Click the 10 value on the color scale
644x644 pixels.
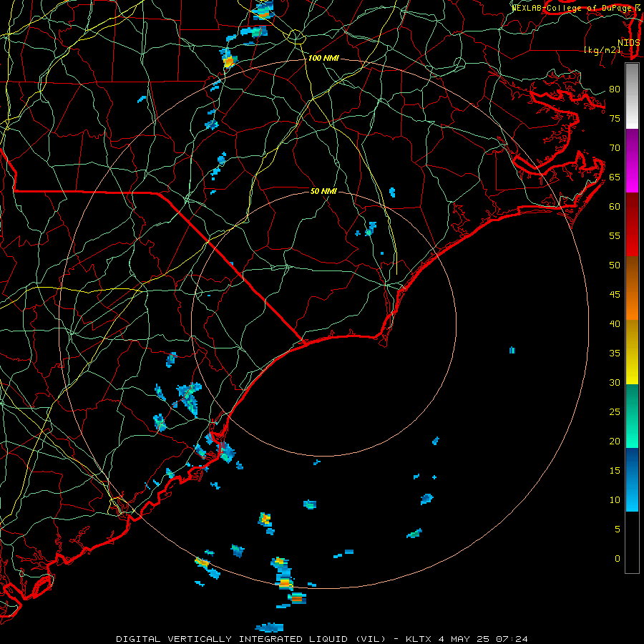click(615, 500)
